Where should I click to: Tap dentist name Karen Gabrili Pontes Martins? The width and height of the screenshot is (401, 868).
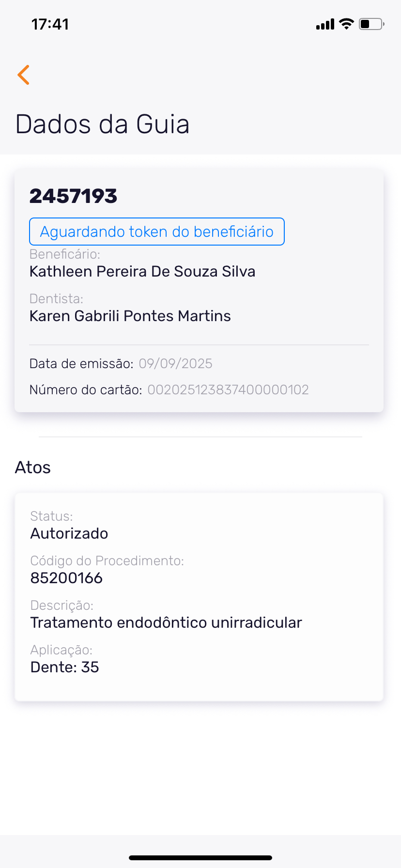pos(130,316)
